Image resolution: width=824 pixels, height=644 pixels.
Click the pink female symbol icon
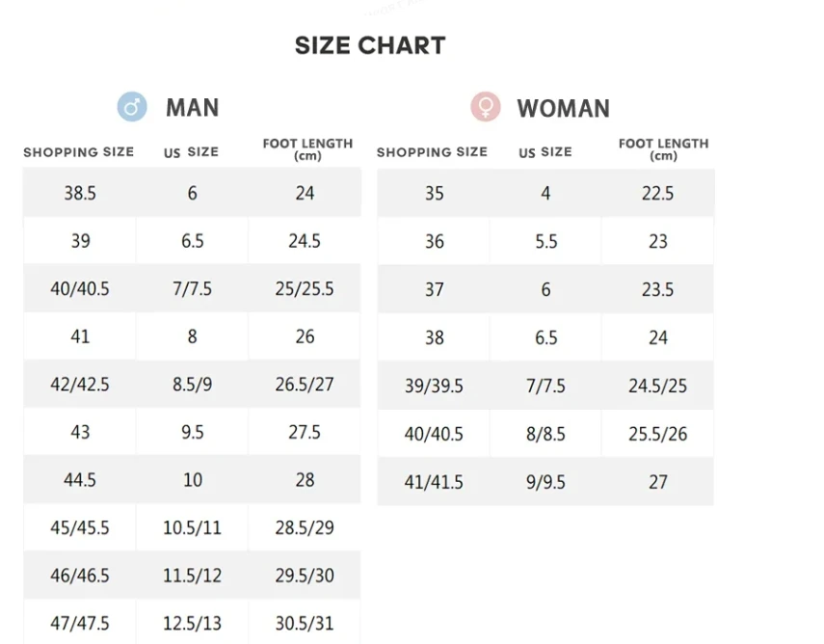485,106
